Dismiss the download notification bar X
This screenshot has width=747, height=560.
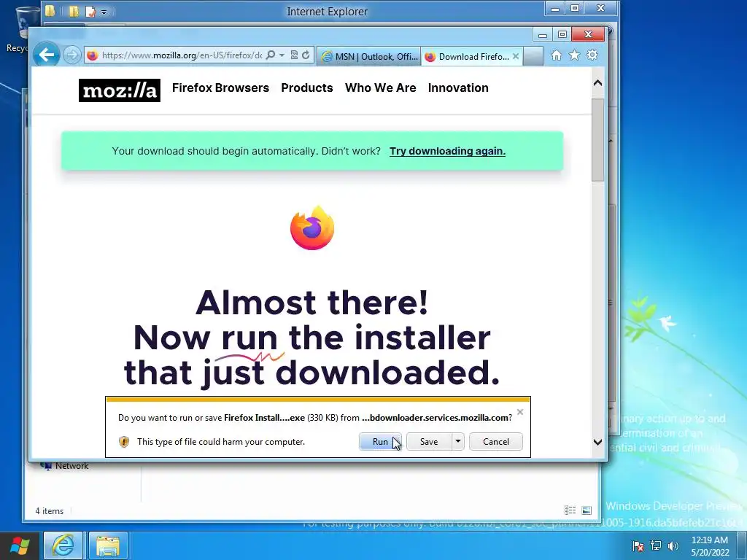[x=520, y=412]
